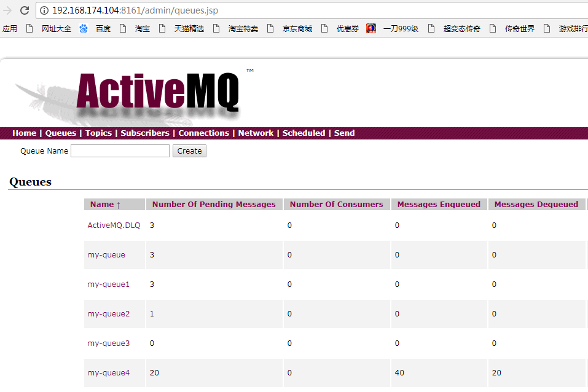Click my-queue2 pending messages value 1
The image size is (588, 392).
152,314
